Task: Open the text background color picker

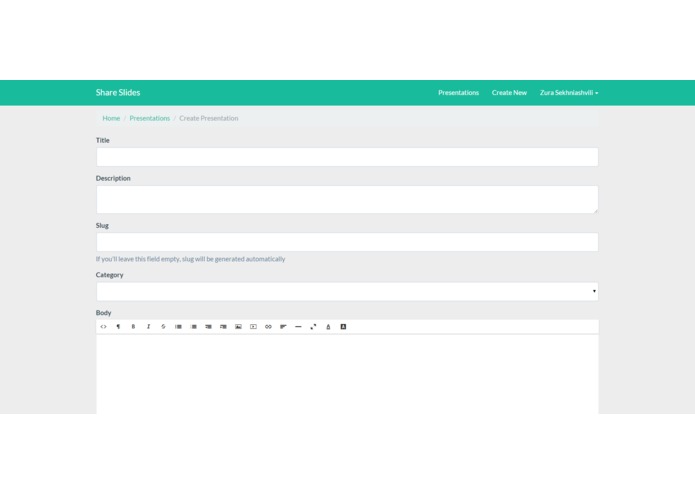Action: 343,327
